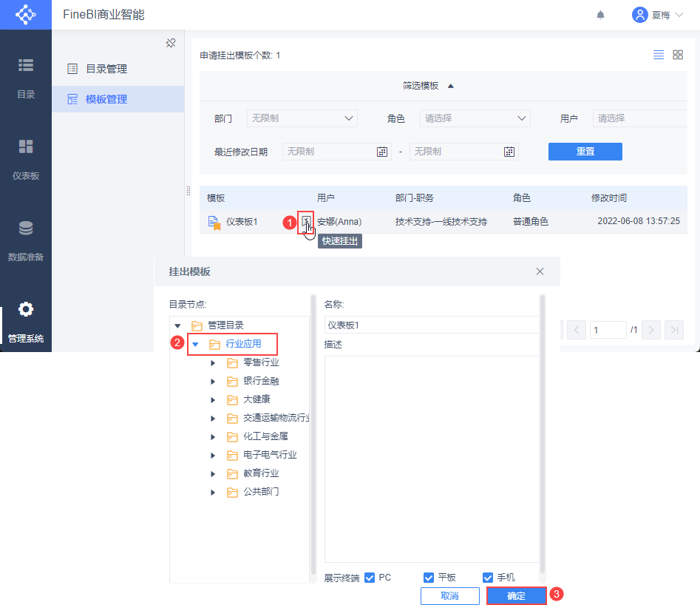Select 模板管理 in the side menu
Screen dimensions: 700x605
coord(118,99)
